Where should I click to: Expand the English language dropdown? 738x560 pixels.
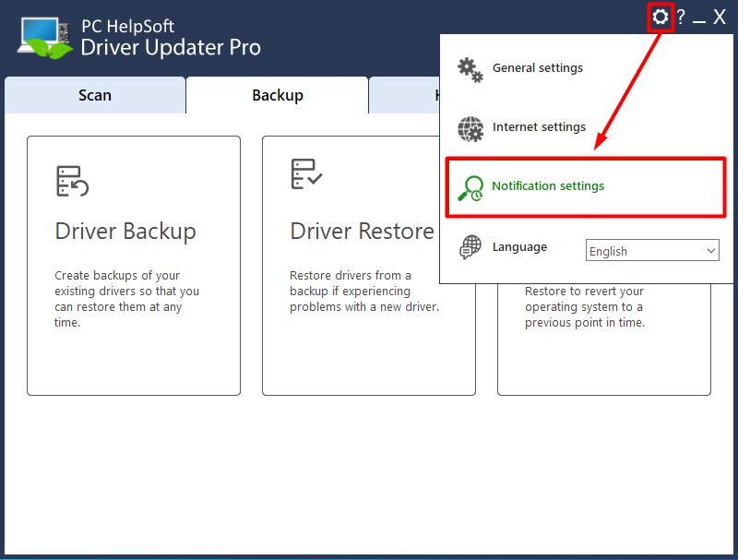coord(652,250)
